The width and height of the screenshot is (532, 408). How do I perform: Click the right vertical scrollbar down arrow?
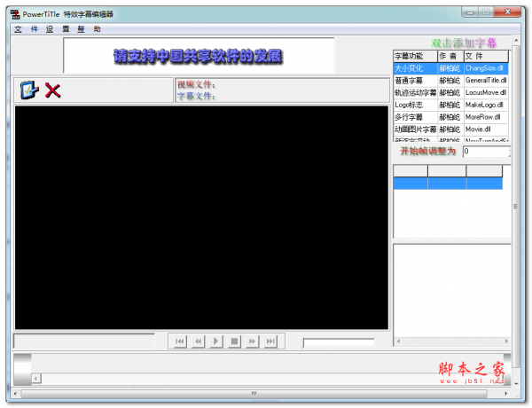tap(516, 384)
